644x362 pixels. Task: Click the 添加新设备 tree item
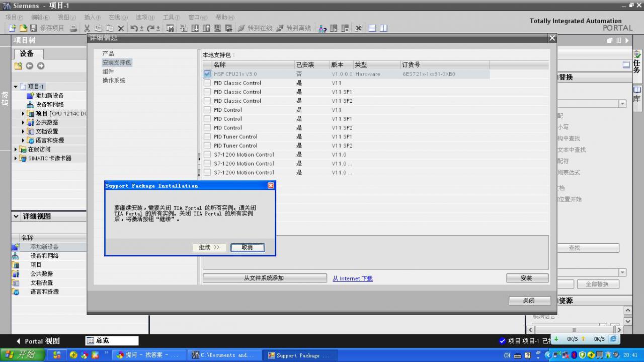coord(49,96)
